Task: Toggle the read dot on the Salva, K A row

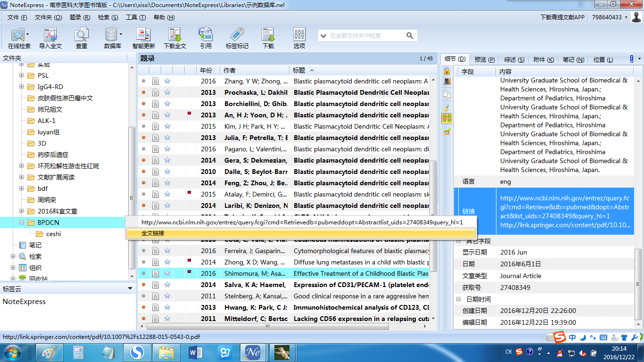Action: click(143, 285)
